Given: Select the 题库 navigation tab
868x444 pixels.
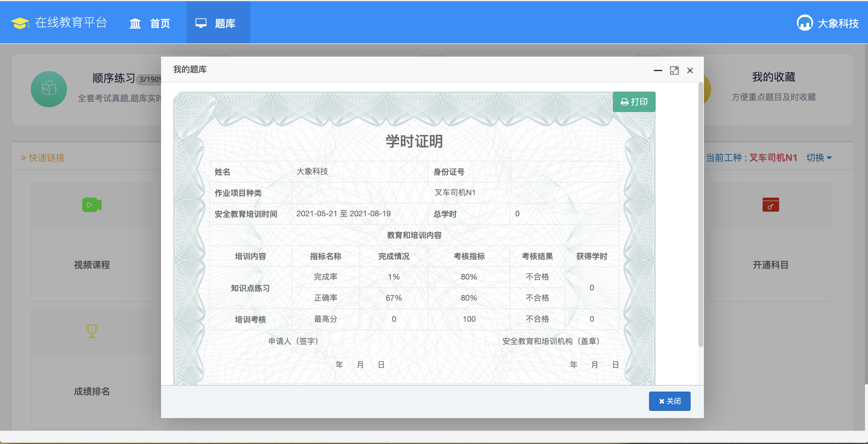Looking at the screenshot, I should pos(218,23).
